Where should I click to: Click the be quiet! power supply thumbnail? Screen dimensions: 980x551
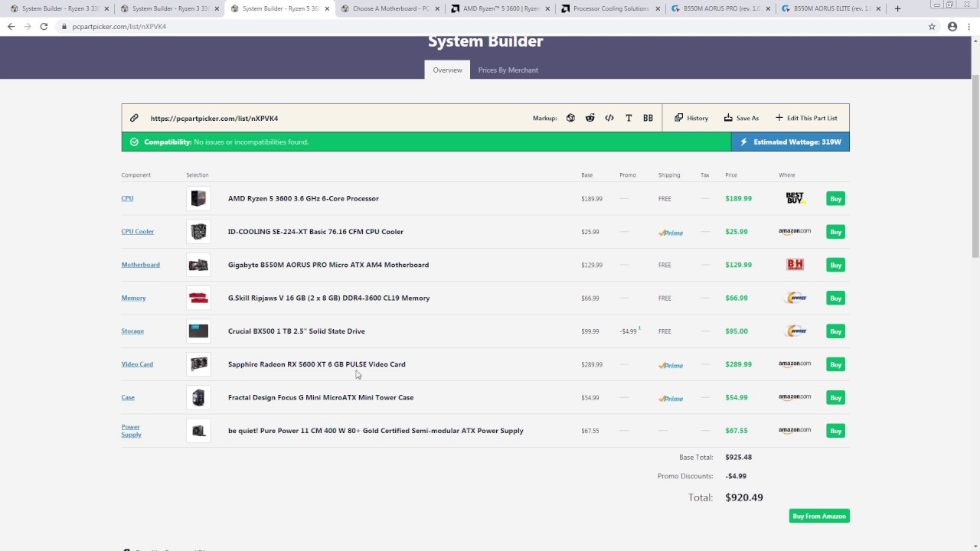pyautogui.click(x=198, y=431)
